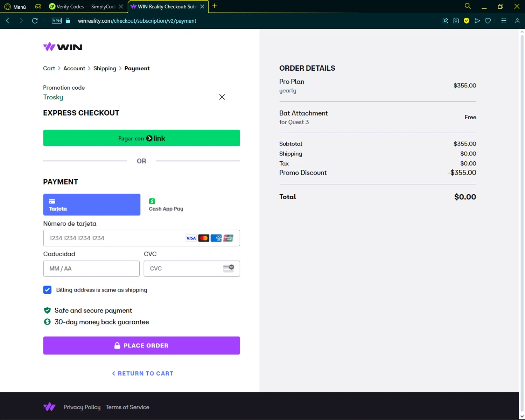Click the CVC security code field
This screenshot has height=420, width=525.
(185, 268)
